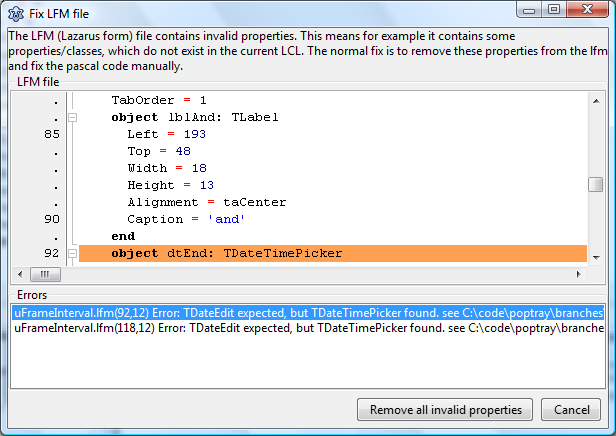Collapse the dtEnd: TDateTimePicker object block
The image size is (616, 436).
pos(72,254)
